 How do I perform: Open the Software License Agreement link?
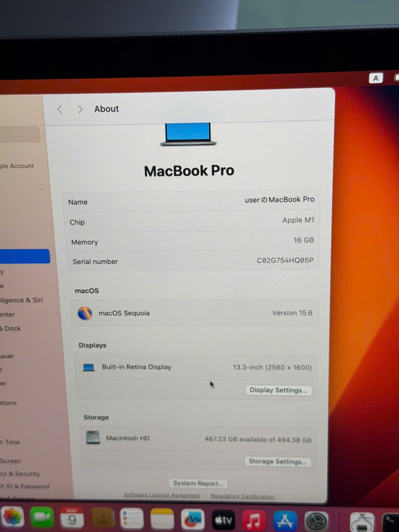point(162,495)
